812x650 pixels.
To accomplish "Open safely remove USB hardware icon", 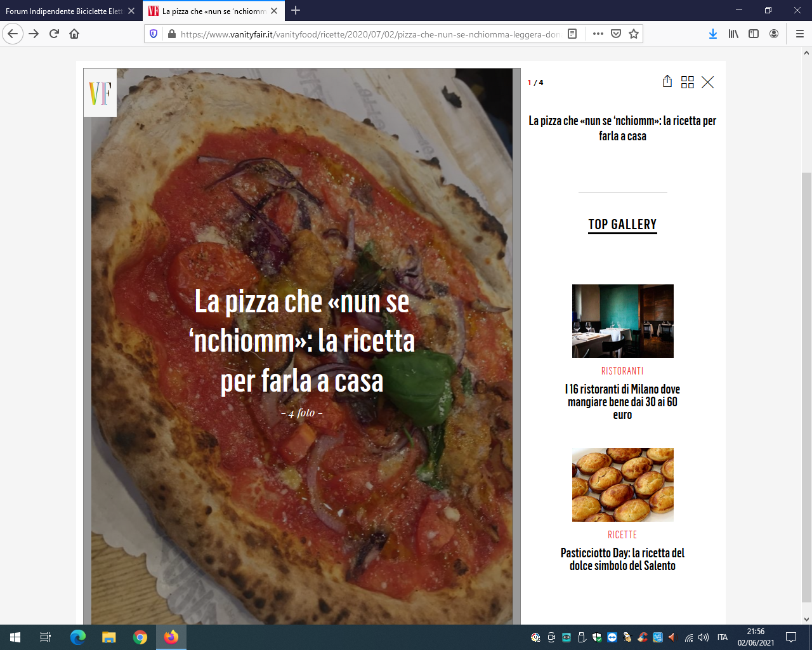I will 581,637.
